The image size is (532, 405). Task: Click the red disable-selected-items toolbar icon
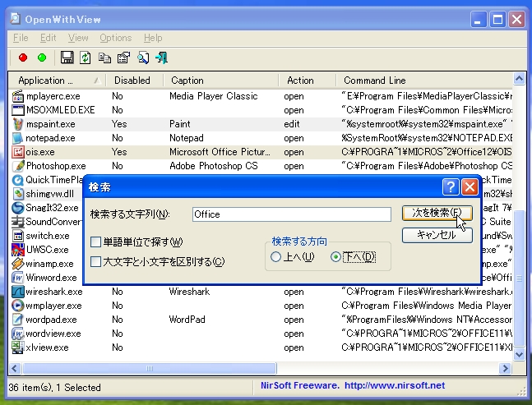click(x=23, y=58)
